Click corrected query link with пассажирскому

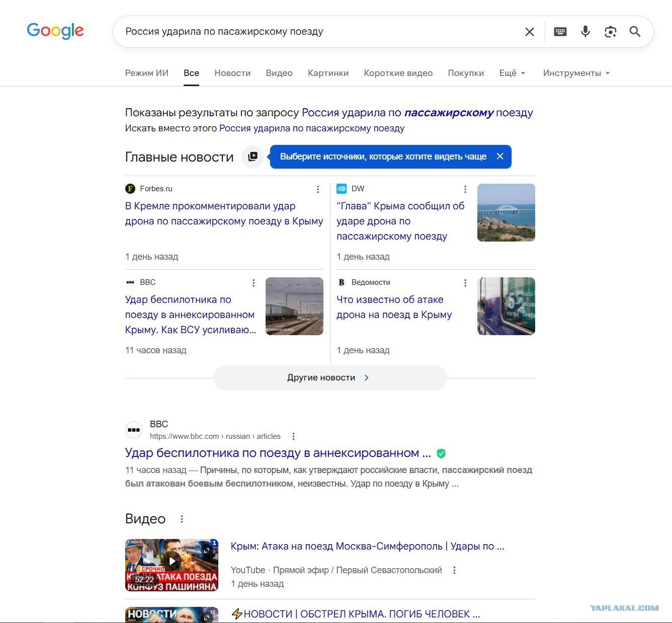click(x=417, y=113)
